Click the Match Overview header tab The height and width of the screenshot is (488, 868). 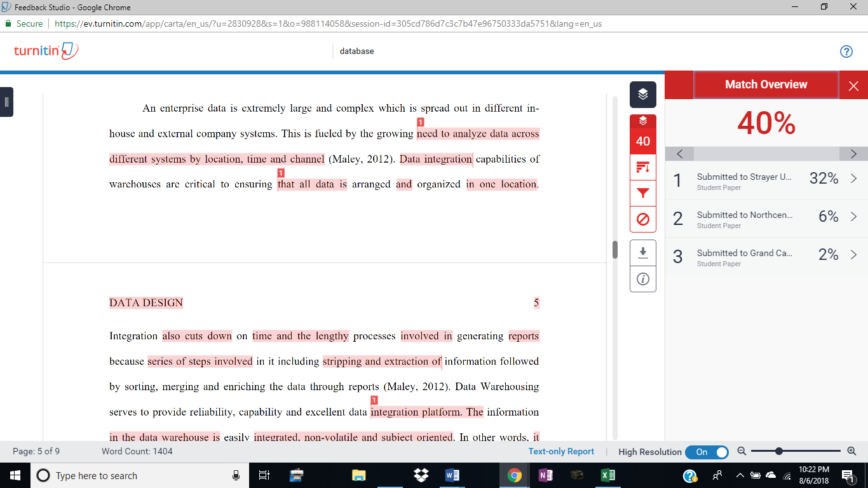click(x=766, y=85)
